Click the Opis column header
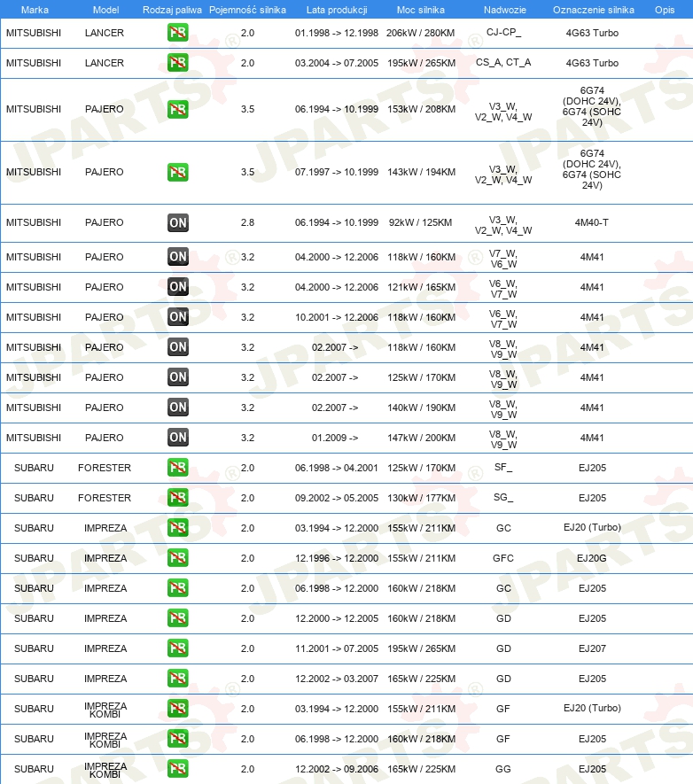The image size is (693, 784). [x=665, y=10]
